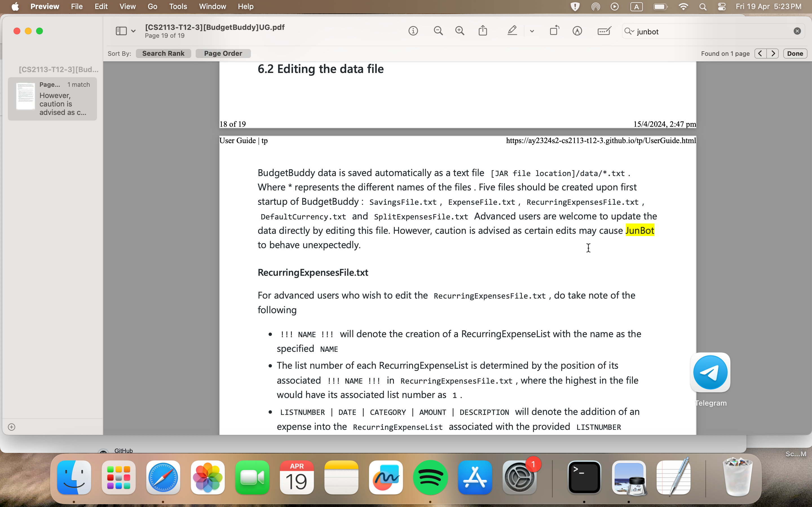Viewport: 812px width, 507px height.
Task: Open the highlight color dropdown arrow
Action: point(532,31)
